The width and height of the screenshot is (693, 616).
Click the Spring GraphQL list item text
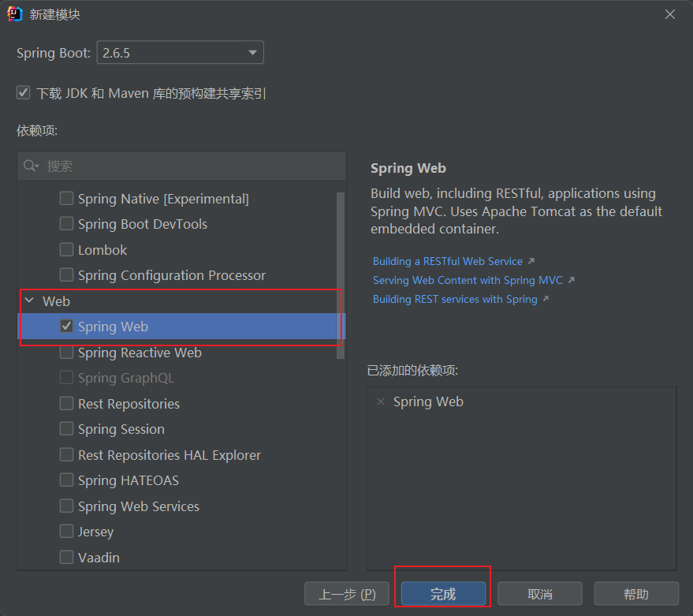tap(126, 378)
